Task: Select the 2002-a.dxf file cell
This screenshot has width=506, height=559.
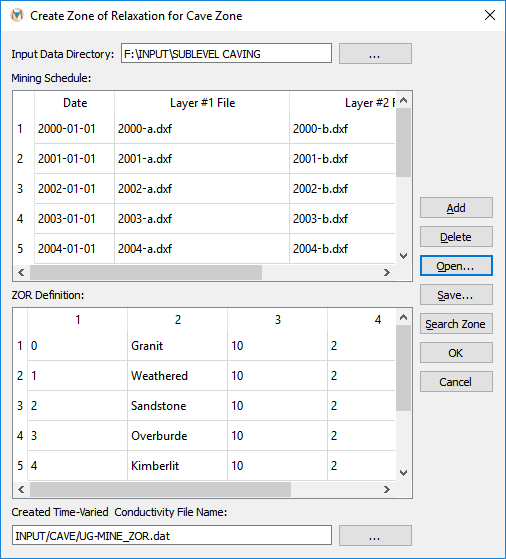Action: tap(202, 189)
